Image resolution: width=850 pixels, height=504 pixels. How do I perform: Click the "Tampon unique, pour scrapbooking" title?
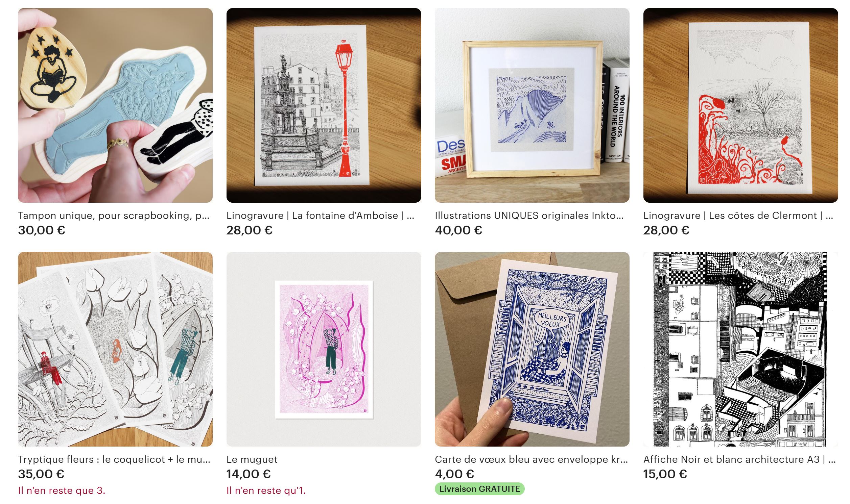[114, 216]
